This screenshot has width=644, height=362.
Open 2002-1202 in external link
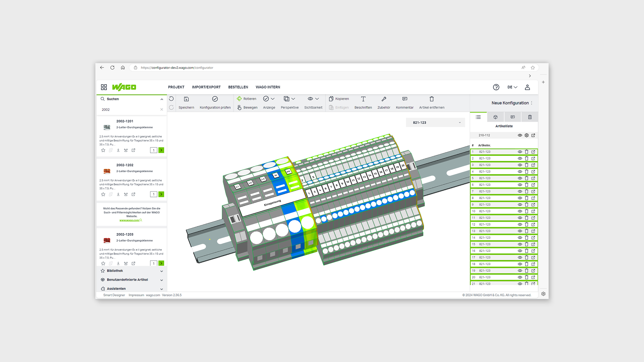tap(133, 194)
